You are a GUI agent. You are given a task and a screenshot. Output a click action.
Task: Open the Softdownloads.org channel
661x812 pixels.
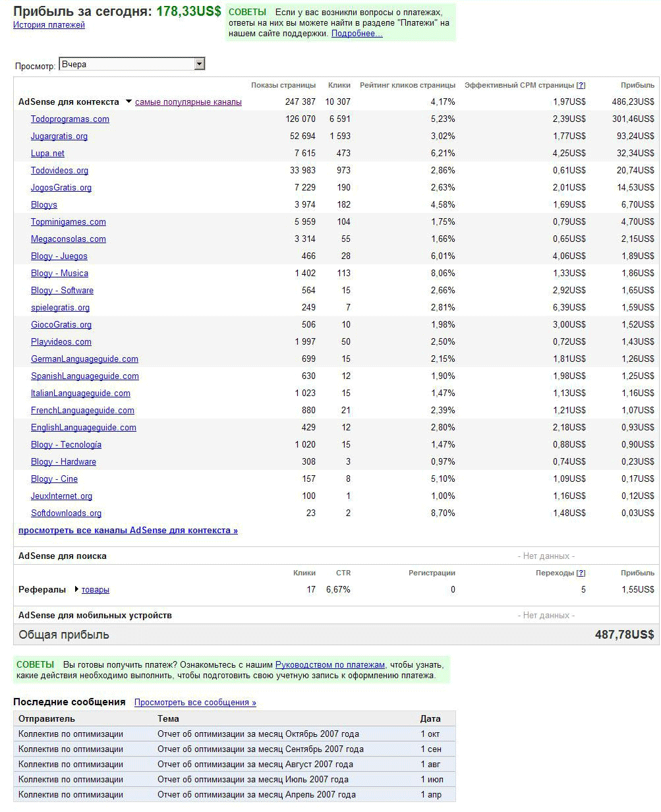point(66,513)
